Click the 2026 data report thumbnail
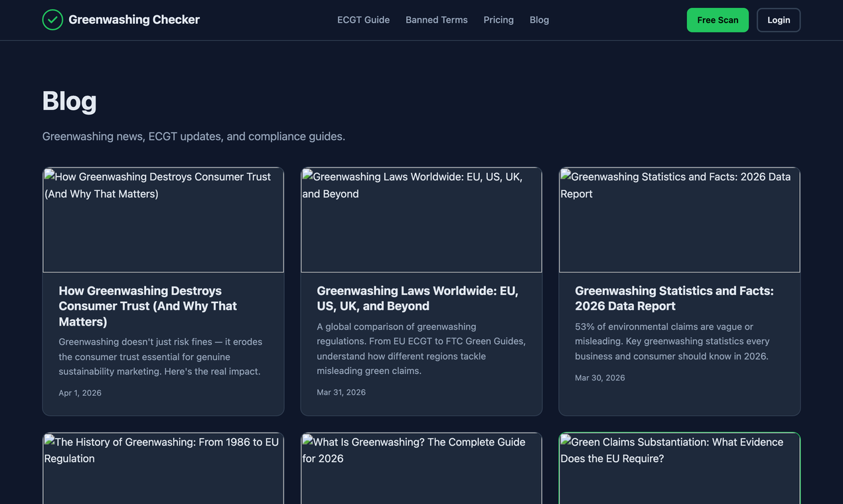 679,219
